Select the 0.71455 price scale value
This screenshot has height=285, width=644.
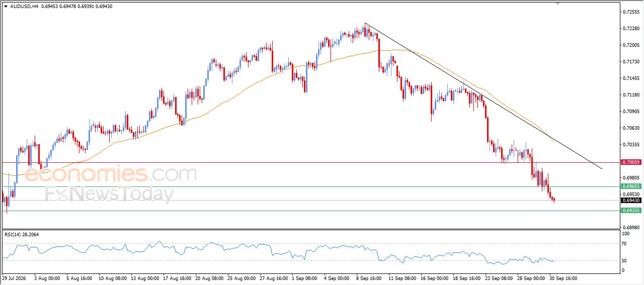click(x=631, y=78)
